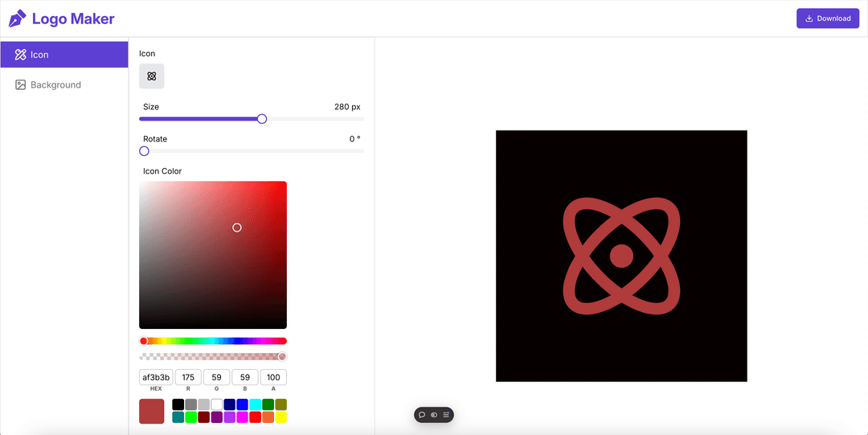Screen dimensions: 868x435
Task: Pick the bright red preset swatch
Action: click(256, 417)
